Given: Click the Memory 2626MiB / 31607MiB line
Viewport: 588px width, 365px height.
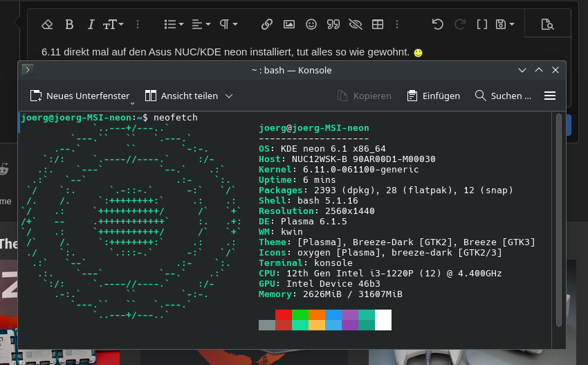Looking at the screenshot, I should click(331, 294).
